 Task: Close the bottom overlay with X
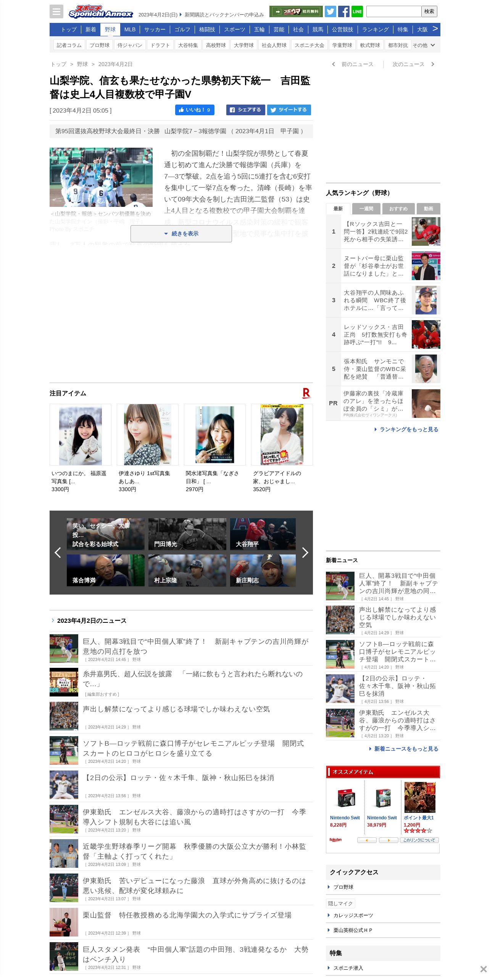(x=483, y=969)
